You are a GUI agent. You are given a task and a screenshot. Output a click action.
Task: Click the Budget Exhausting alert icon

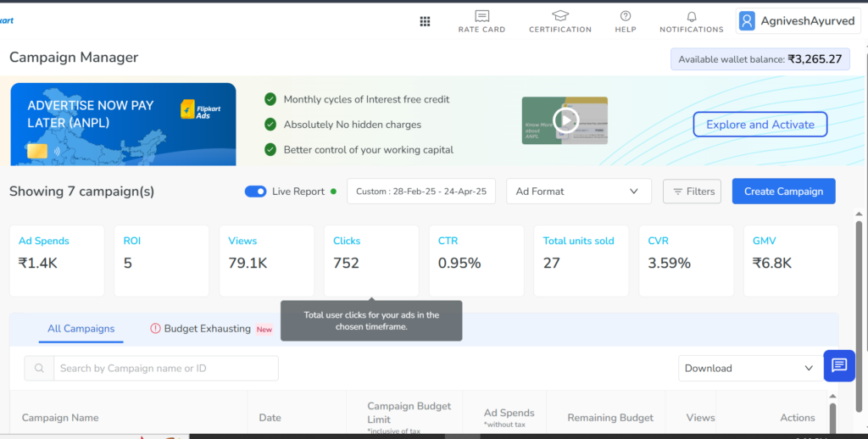pyautogui.click(x=155, y=328)
